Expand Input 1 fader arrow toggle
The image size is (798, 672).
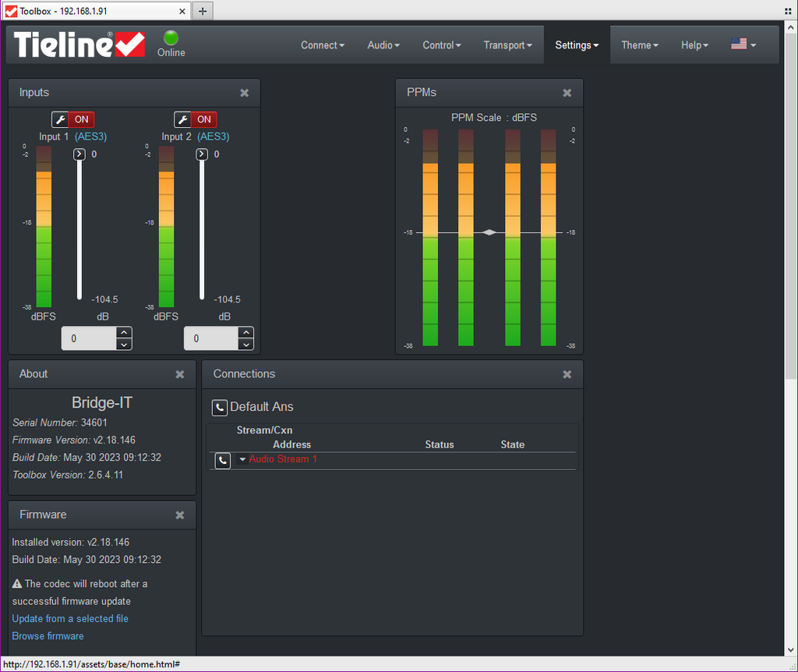click(x=79, y=154)
